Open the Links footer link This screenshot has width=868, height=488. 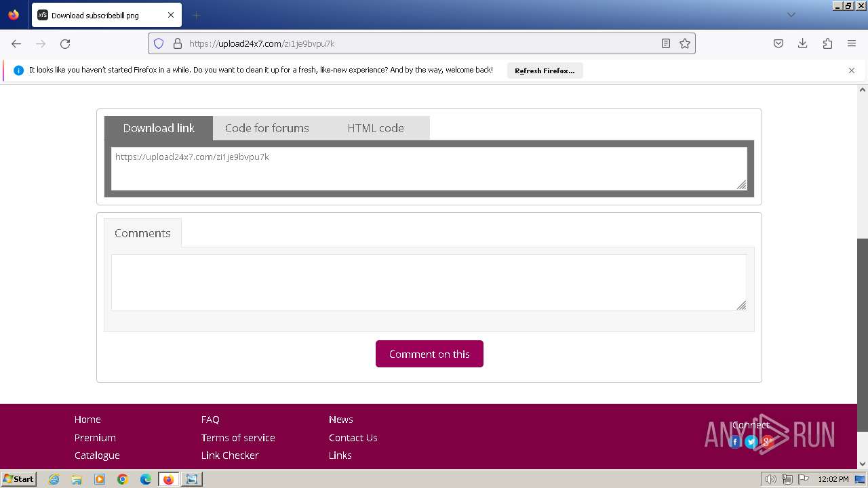click(340, 455)
